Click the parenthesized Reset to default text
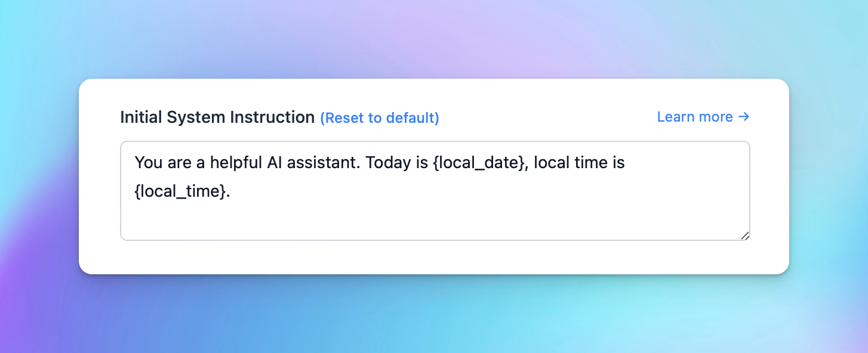The image size is (868, 353). click(x=380, y=117)
